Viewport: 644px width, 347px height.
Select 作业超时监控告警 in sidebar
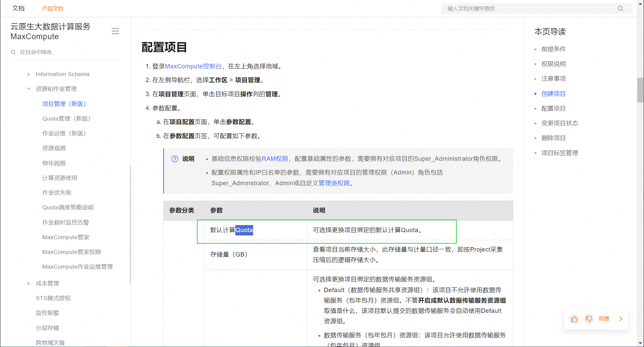pyautogui.click(x=66, y=222)
